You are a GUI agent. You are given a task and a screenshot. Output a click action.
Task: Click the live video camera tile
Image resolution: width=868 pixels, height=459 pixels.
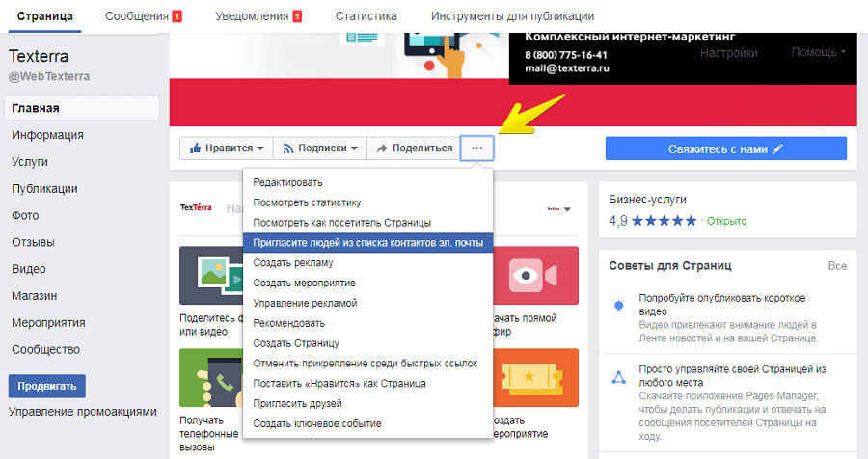coord(535,275)
